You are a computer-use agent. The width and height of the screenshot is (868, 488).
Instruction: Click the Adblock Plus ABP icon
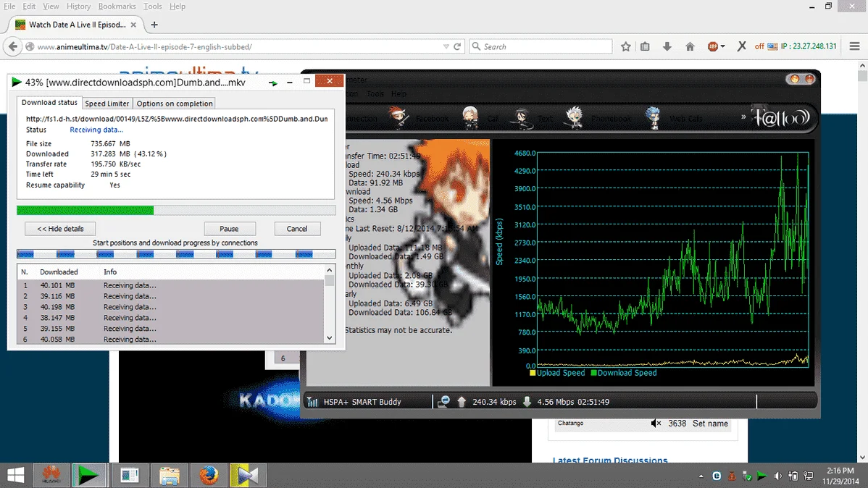point(712,46)
